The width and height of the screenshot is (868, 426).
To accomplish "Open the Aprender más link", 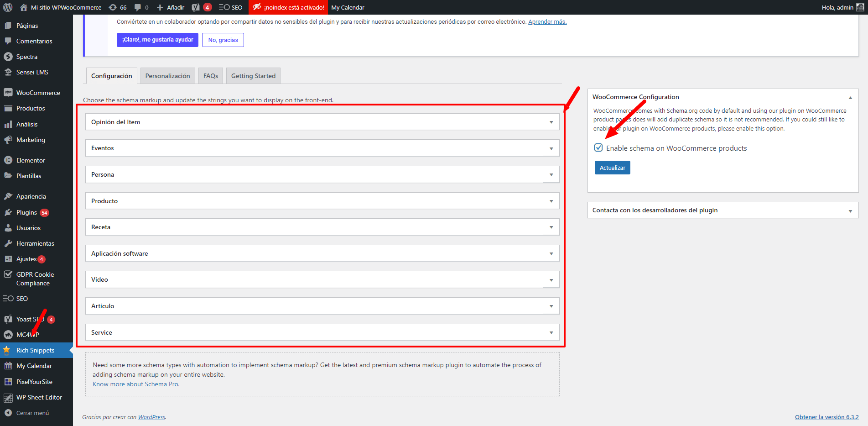I will tap(547, 21).
